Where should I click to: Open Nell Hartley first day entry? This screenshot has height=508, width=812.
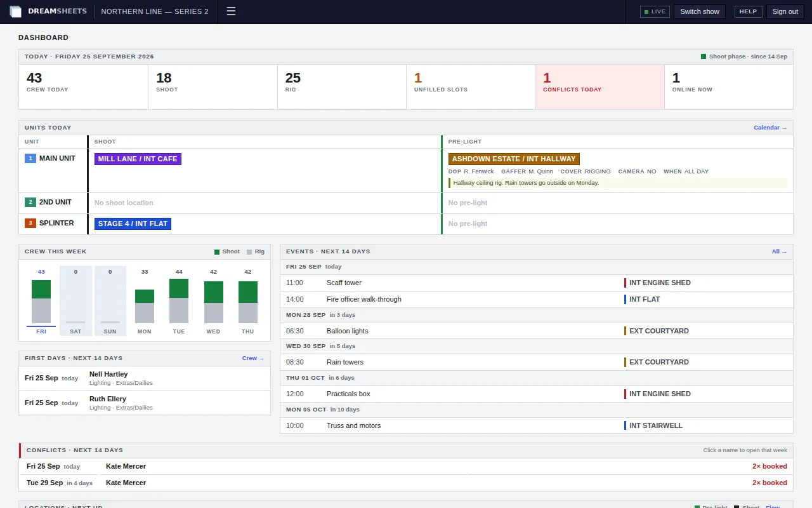145,378
